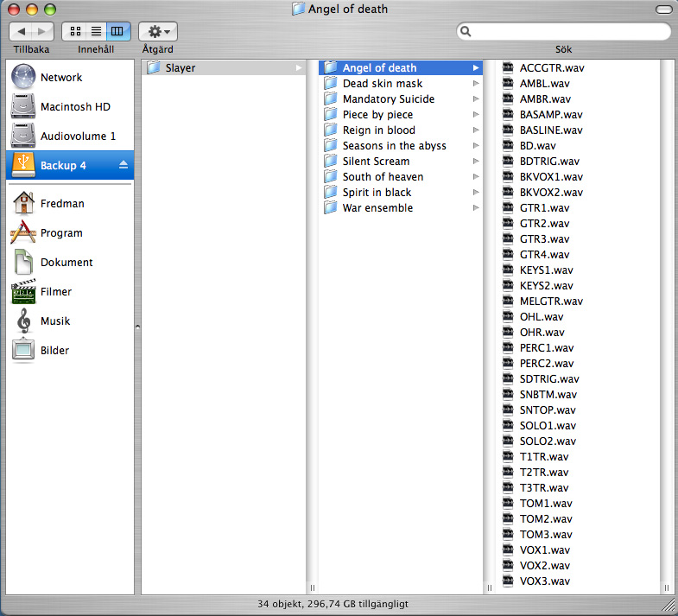Open Network in the sidebar

[70, 78]
